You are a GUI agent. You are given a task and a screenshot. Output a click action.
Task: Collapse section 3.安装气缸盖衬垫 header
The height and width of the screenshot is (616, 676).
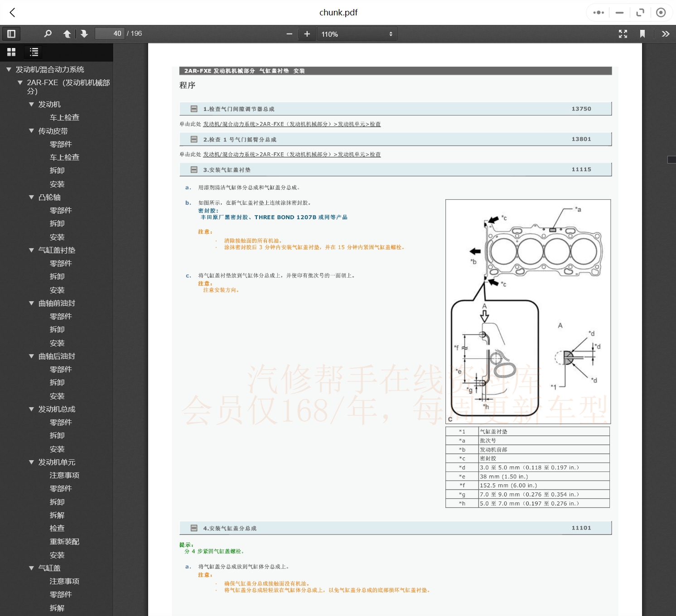194,170
